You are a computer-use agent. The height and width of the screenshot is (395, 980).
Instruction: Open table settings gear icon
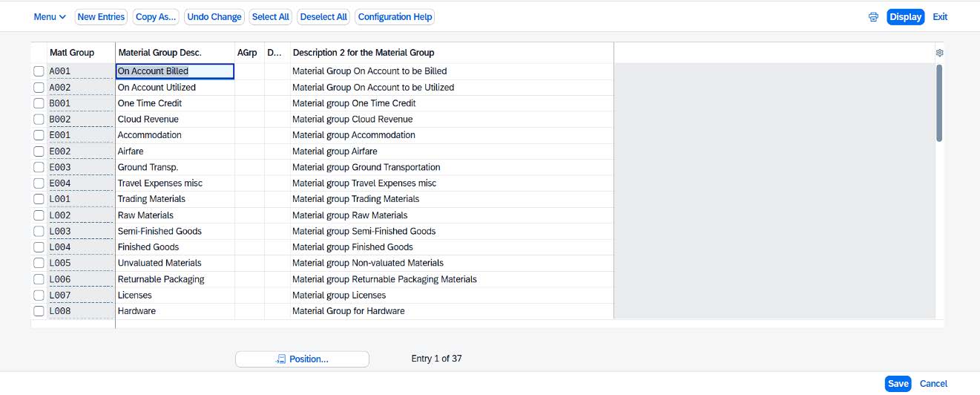coord(940,53)
